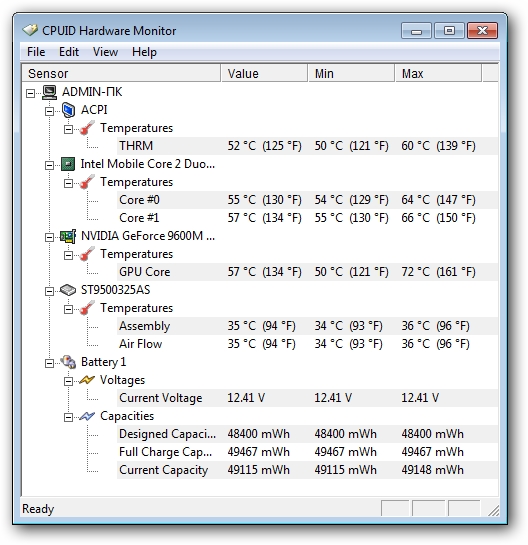528x545 pixels.
Task: Select the GPU Core temperature row
Action: (x=307, y=272)
